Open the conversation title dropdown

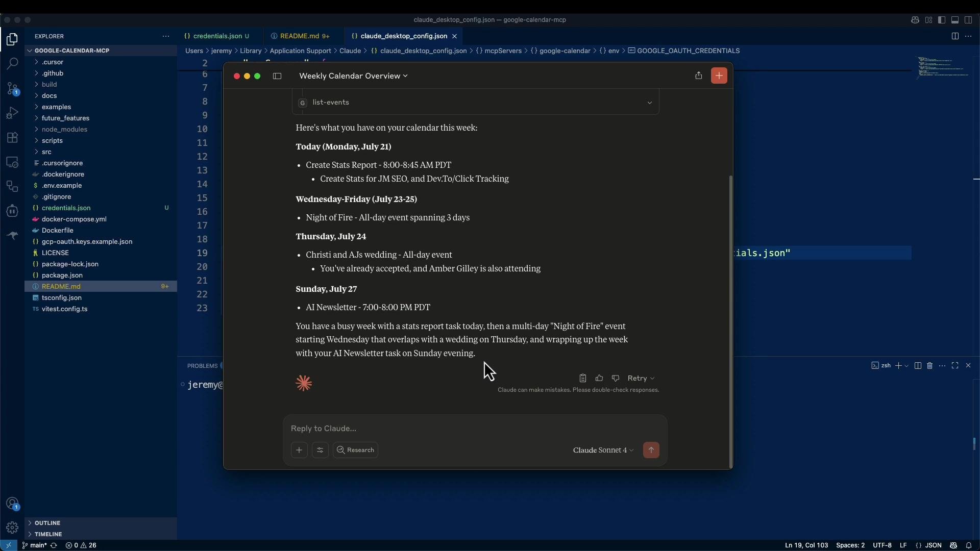353,76
